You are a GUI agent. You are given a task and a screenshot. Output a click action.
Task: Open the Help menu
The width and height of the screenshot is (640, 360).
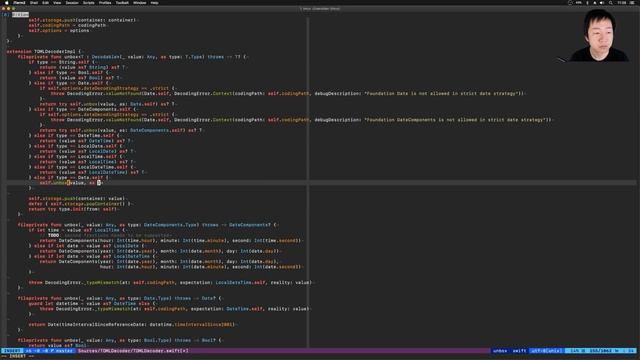[x=154, y=2]
